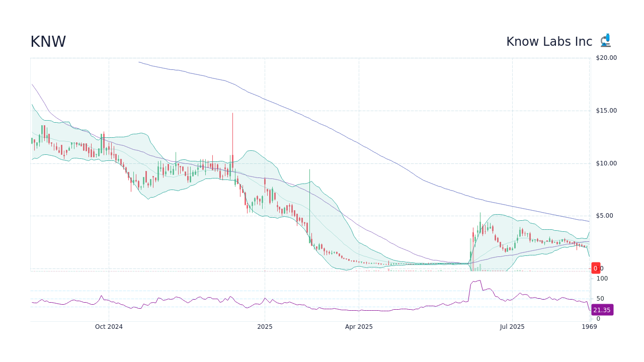
Task: Click the $5.00 price level label
Action: 605,215
